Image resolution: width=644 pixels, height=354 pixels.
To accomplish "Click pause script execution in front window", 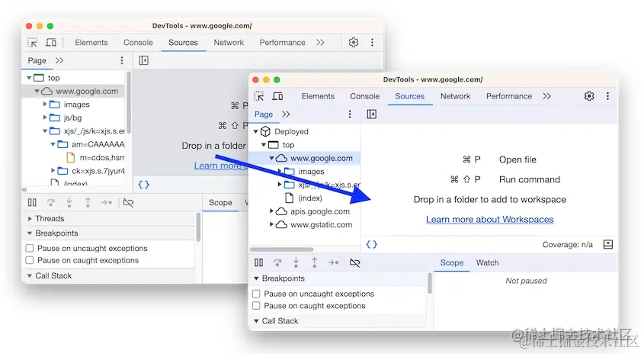I will [259, 262].
